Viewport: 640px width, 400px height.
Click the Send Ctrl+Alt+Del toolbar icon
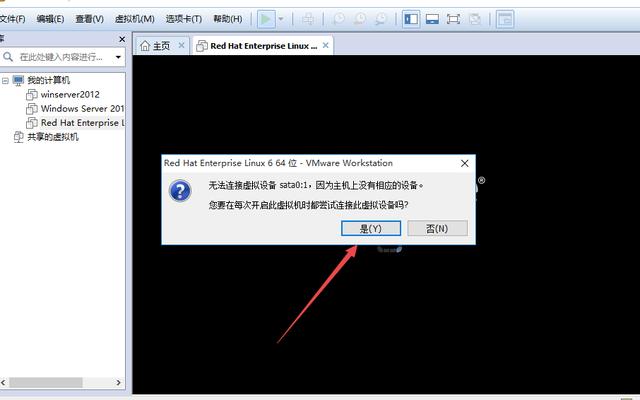pyautogui.click(x=309, y=19)
